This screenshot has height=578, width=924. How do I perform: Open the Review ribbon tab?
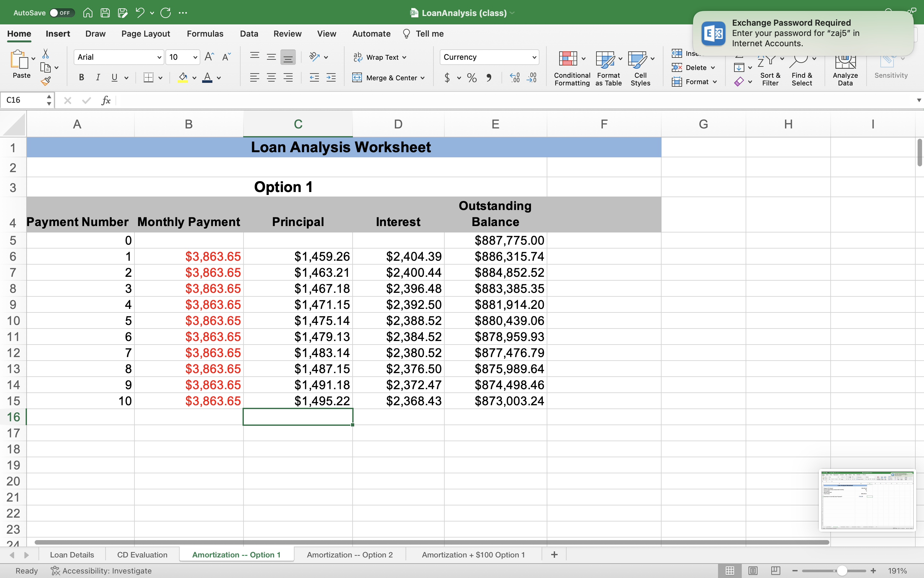(x=287, y=34)
